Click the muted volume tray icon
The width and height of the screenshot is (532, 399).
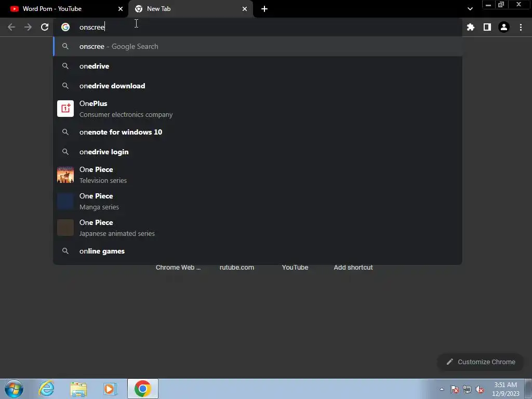(480, 389)
